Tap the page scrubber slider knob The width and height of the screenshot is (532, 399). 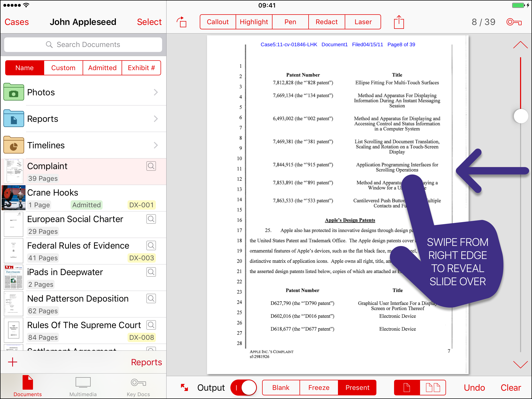[521, 116]
